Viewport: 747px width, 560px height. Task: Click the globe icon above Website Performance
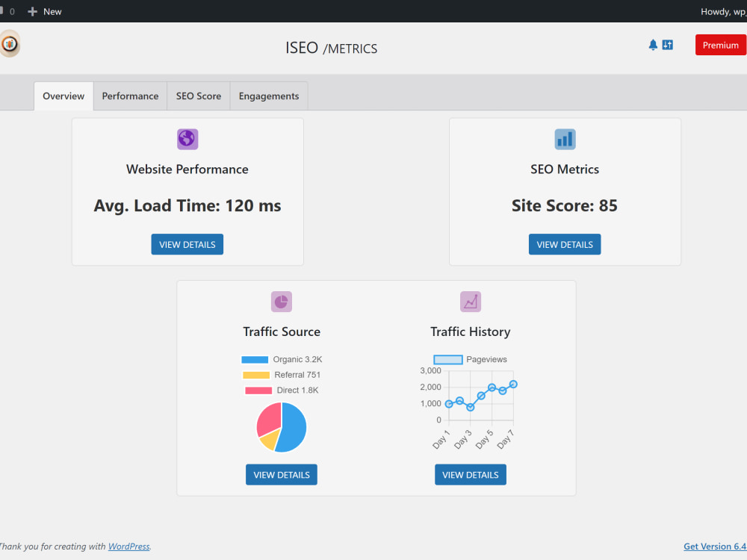point(187,139)
